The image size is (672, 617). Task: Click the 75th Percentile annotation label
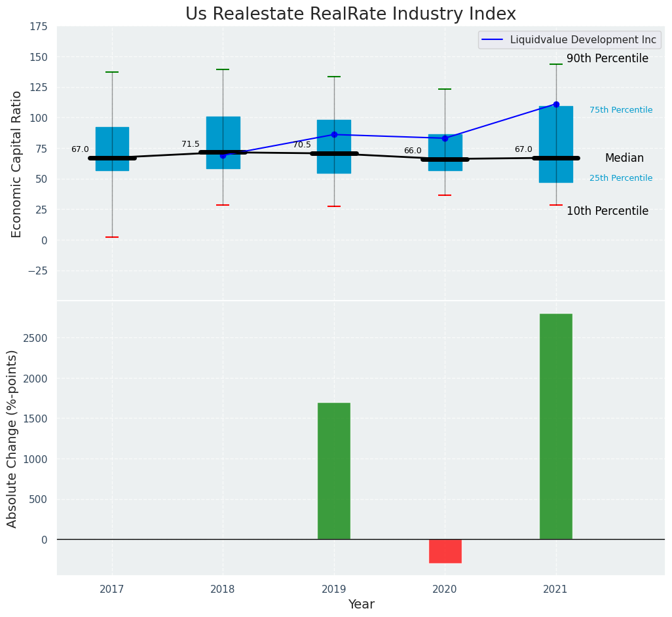coord(621,110)
